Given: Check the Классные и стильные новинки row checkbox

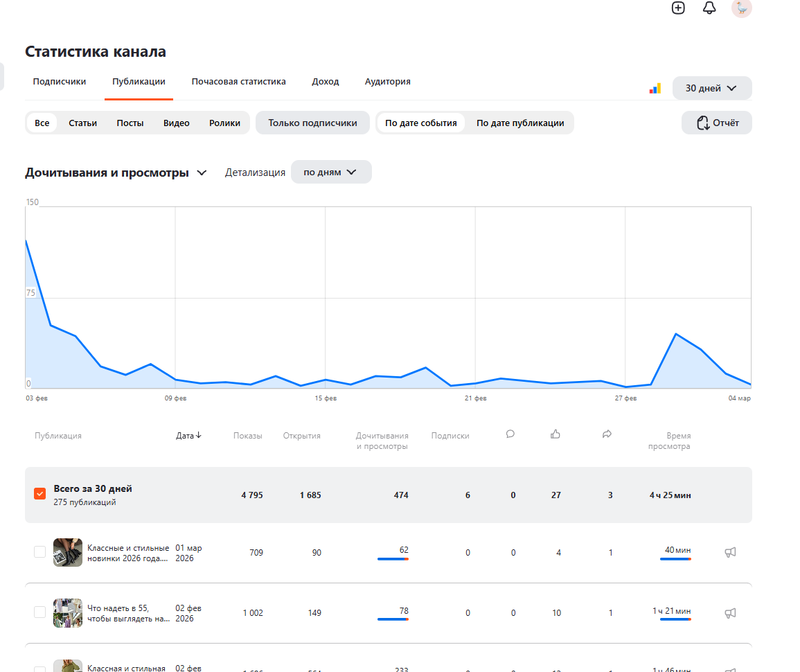Looking at the screenshot, I should (x=39, y=552).
